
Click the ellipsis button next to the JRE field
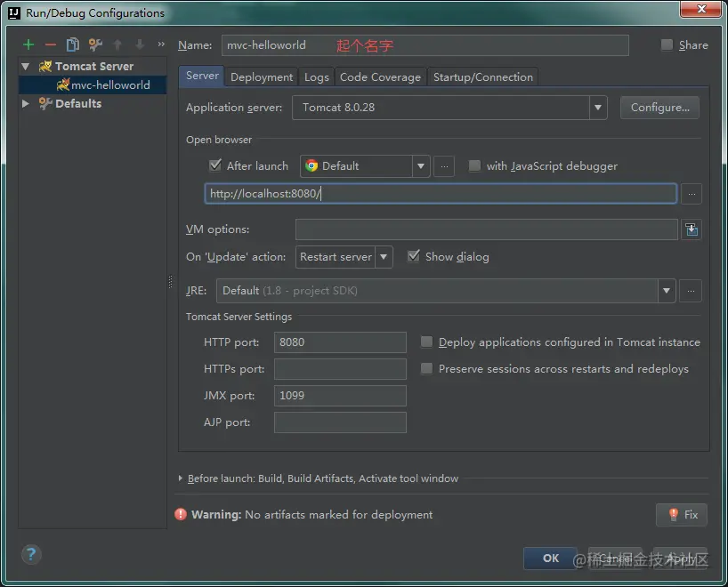click(x=691, y=291)
